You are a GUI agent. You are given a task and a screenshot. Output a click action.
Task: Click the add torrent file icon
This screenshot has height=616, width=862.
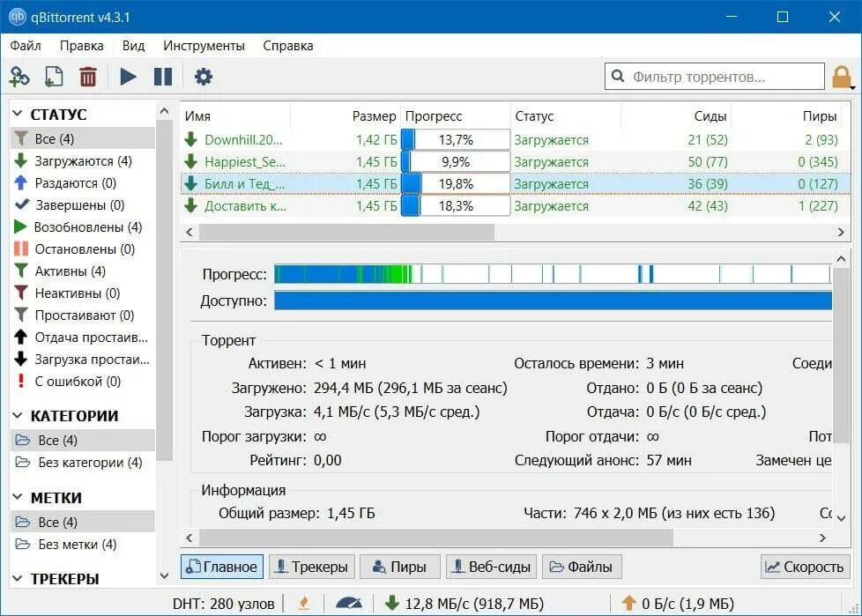[54, 77]
